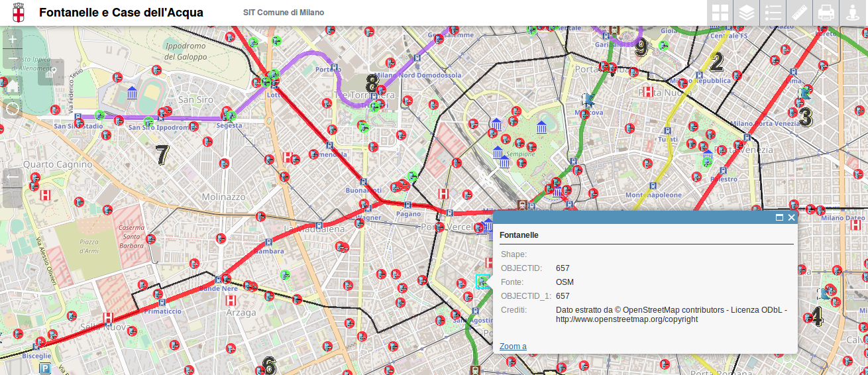
Task: Click the Comune di Milano crest logo
Action: coord(18,13)
